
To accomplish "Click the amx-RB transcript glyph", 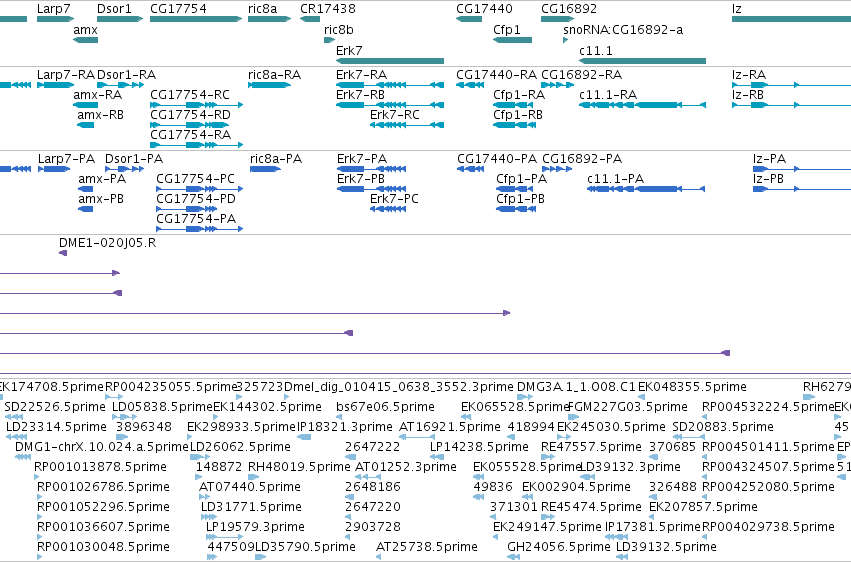I will [86, 125].
